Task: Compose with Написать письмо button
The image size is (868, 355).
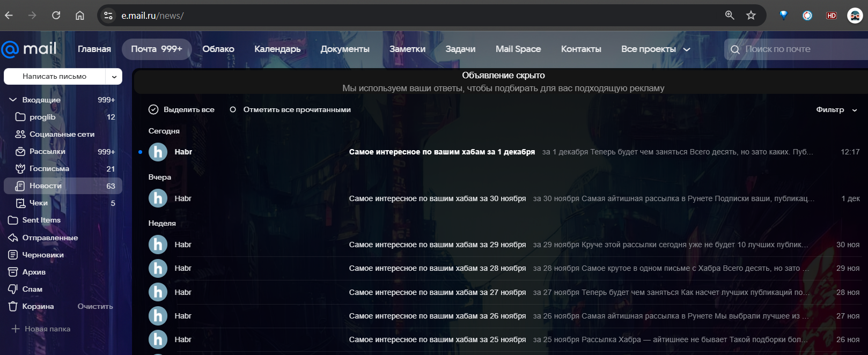Action: tap(55, 77)
